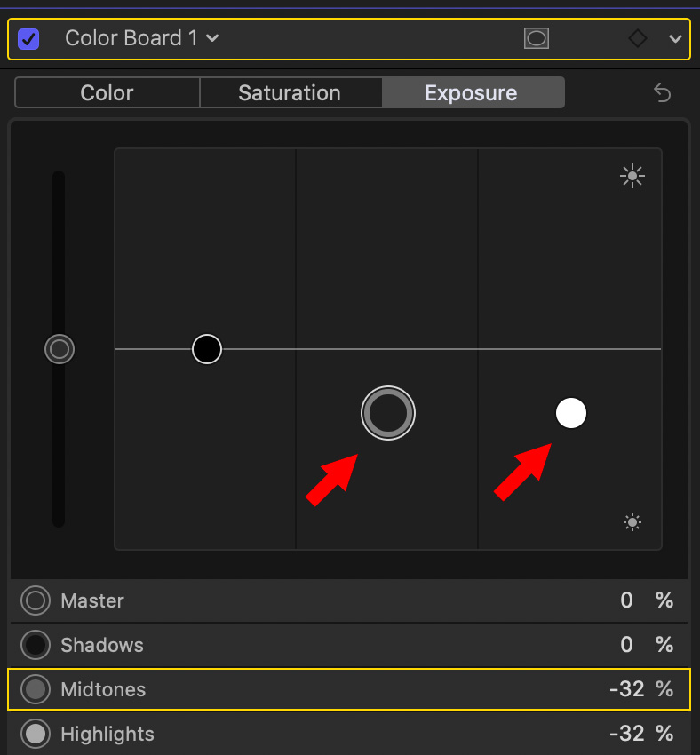Switch to the Color tab
700x755 pixels.
pyautogui.click(x=107, y=92)
